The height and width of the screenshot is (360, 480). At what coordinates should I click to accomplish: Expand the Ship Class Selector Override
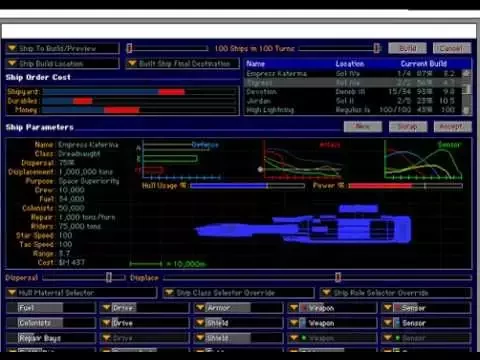239,293
